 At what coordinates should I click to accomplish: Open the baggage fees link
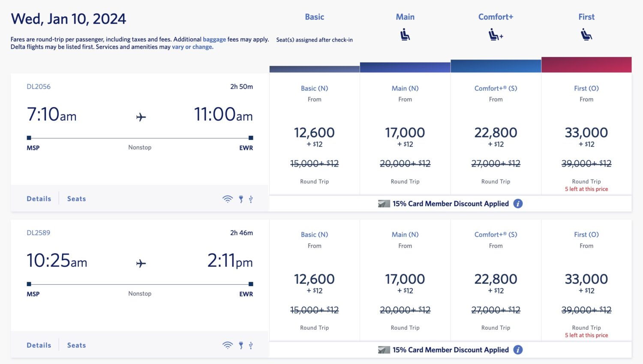215,39
